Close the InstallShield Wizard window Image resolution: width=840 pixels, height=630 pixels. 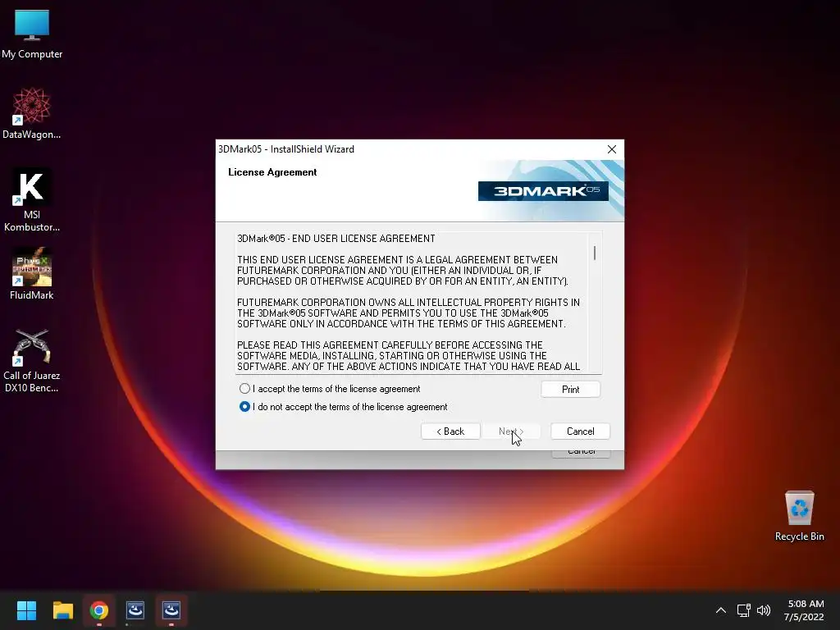pyautogui.click(x=612, y=149)
